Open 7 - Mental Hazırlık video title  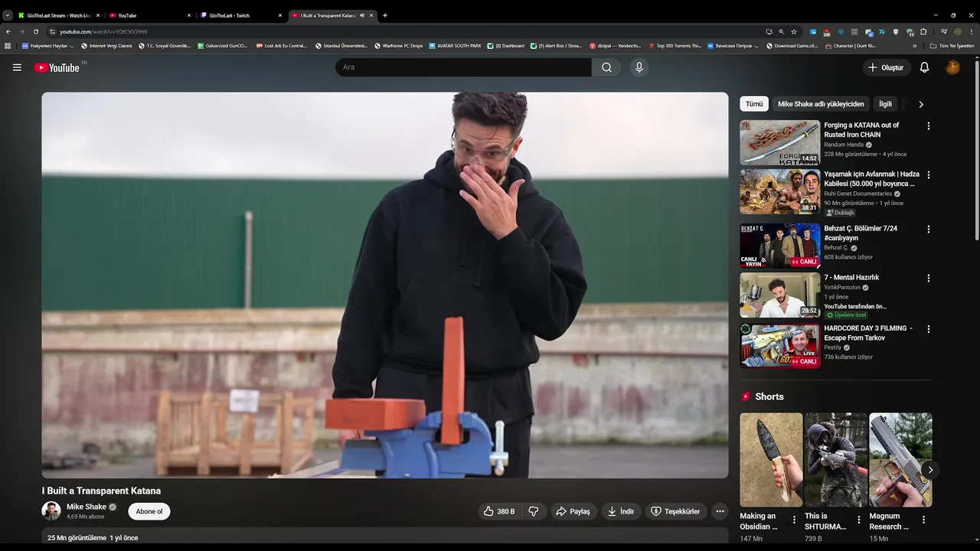point(851,278)
